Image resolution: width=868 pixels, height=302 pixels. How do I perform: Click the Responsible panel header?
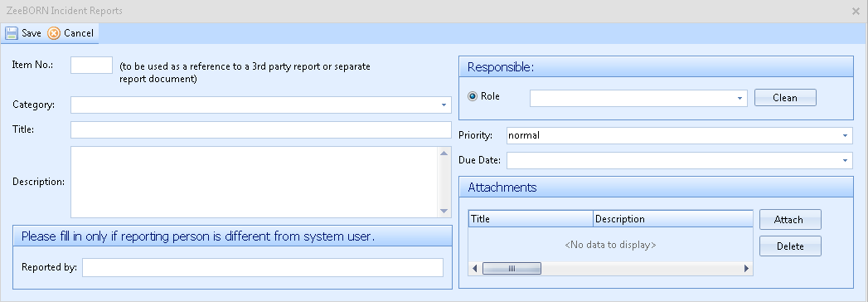click(x=656, y=67)
